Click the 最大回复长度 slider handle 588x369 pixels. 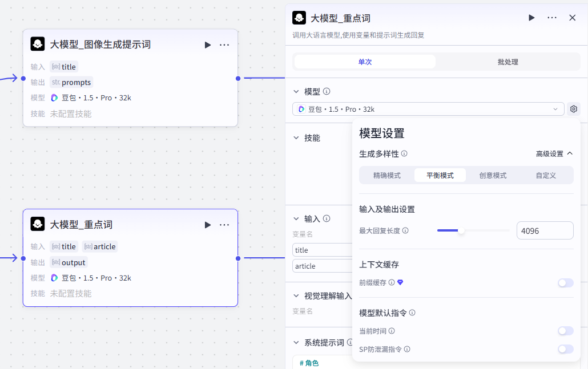(x=461, y=231)
